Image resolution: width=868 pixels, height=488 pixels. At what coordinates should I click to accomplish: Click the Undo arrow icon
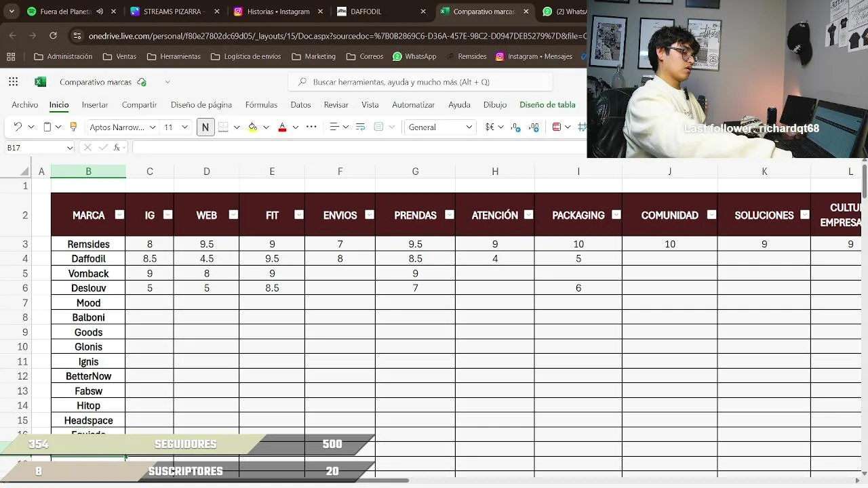18,127
